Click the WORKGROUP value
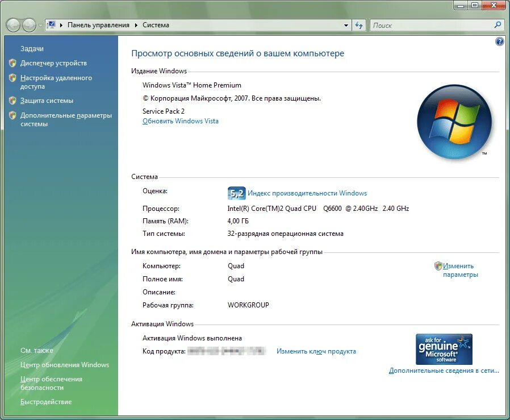The width and height of the screenshot is (510, 420). [248, 305]
